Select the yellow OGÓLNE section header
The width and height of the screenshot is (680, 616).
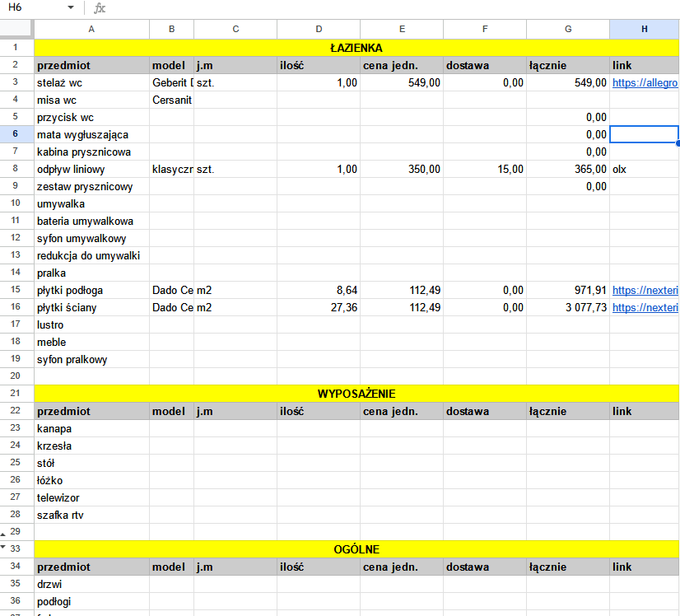356,549
